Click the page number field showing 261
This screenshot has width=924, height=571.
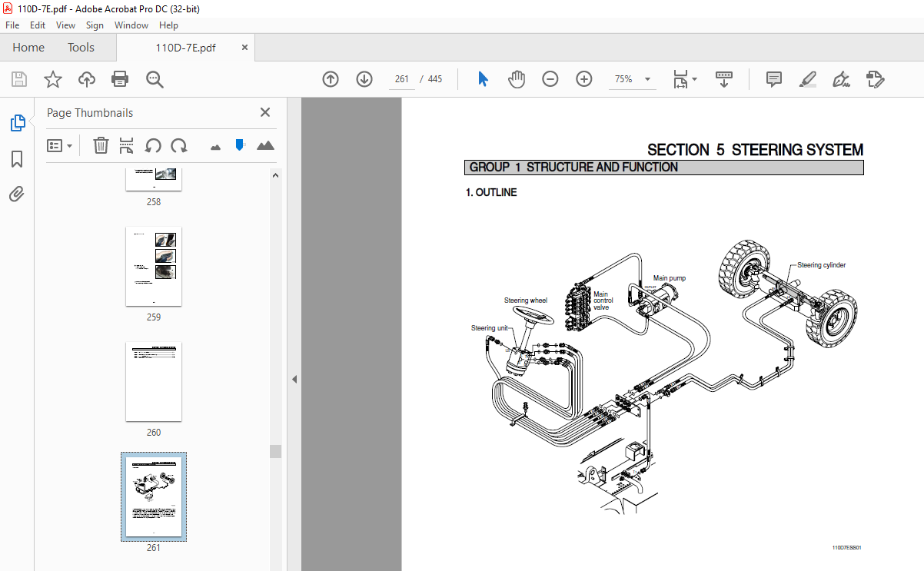coord(402,79)
